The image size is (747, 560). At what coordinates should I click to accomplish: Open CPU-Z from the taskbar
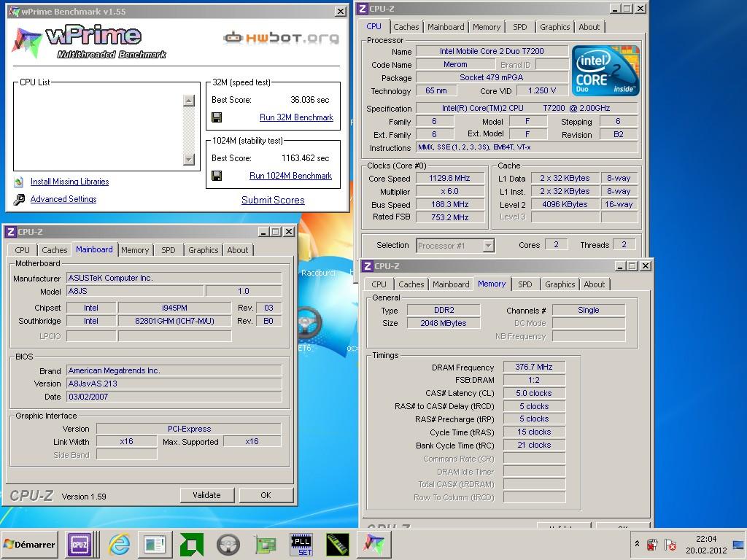[x=79, y=544]
